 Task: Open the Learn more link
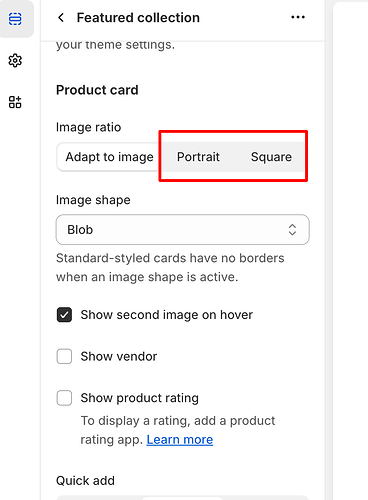tap(180, 440)
